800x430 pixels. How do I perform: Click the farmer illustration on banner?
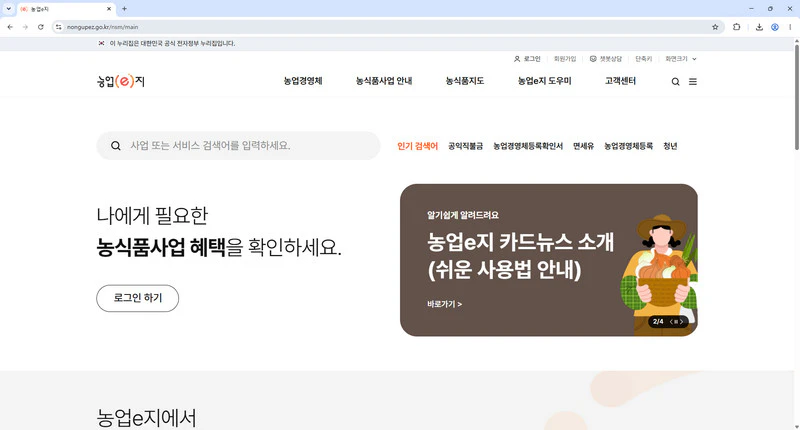point(659,274)
